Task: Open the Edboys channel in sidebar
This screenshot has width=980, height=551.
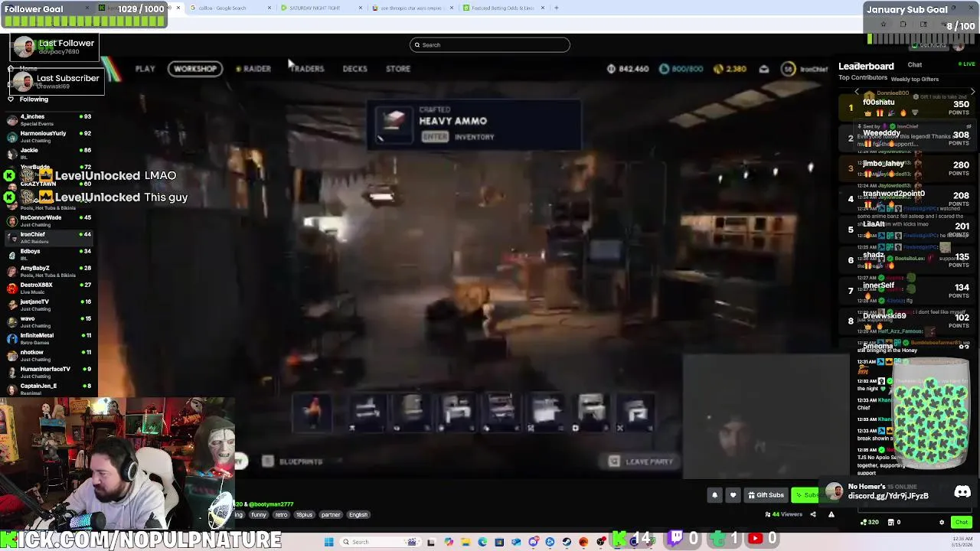Action: pyautogui.click(x=49, y=254)
